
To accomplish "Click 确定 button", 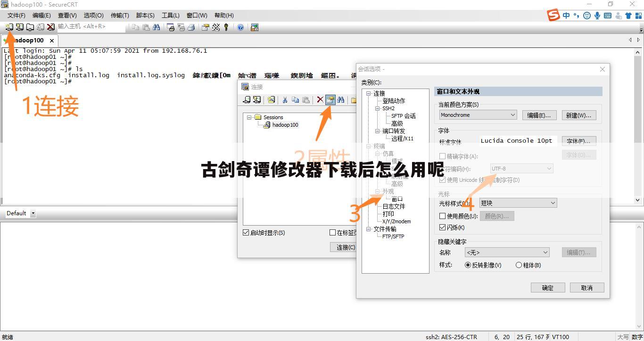I will (x=548, y=288).
